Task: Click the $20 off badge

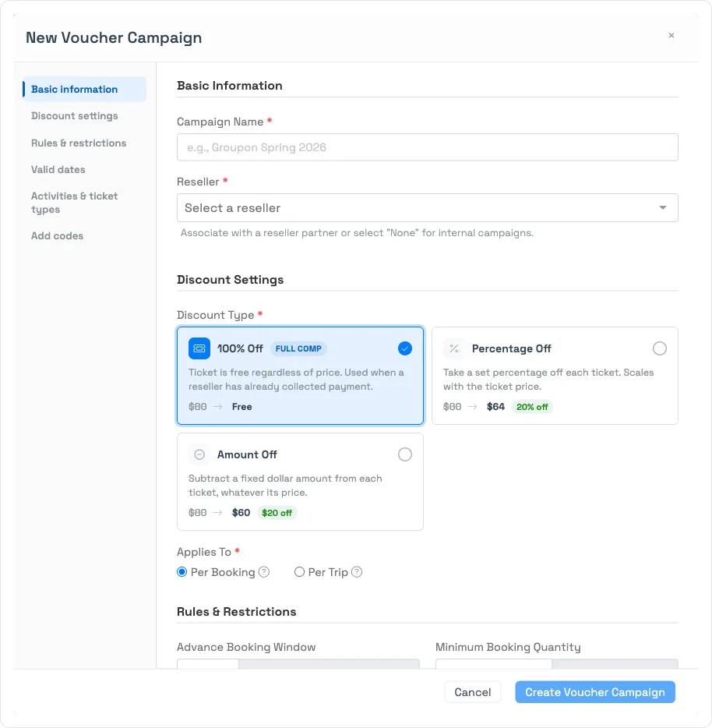Action: [277, 513]
